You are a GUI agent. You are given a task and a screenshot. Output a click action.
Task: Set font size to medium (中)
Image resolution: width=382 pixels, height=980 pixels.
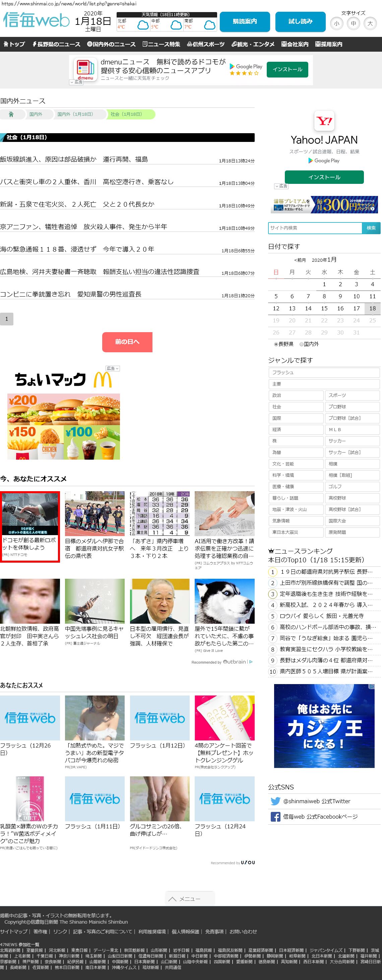(353, 23)
